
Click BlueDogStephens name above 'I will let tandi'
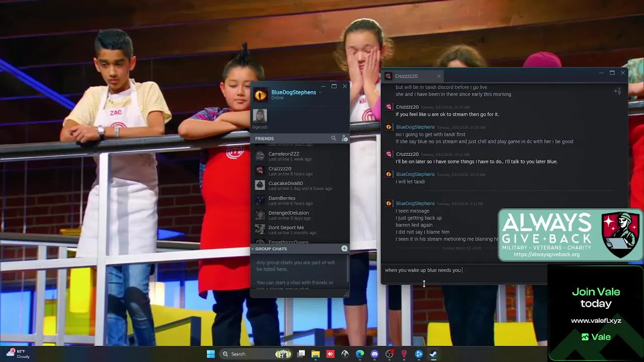tap(415, 174)
